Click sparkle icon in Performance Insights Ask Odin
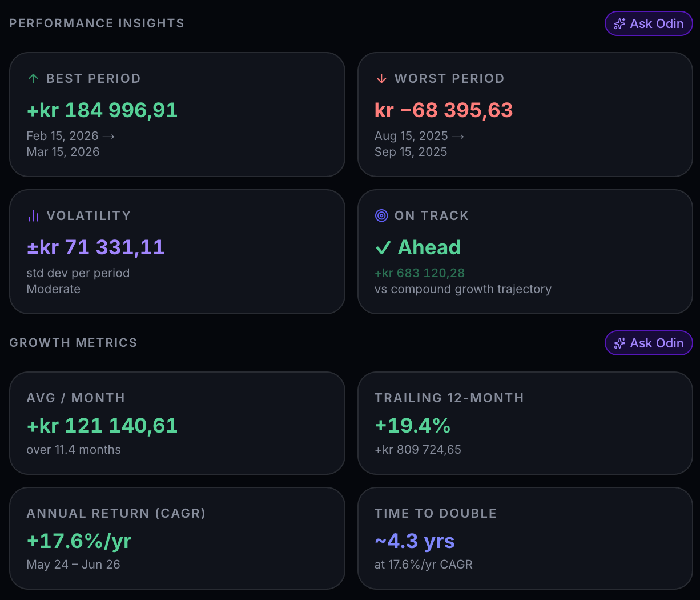Screen dimensions: 700x600 click(619, 24)
